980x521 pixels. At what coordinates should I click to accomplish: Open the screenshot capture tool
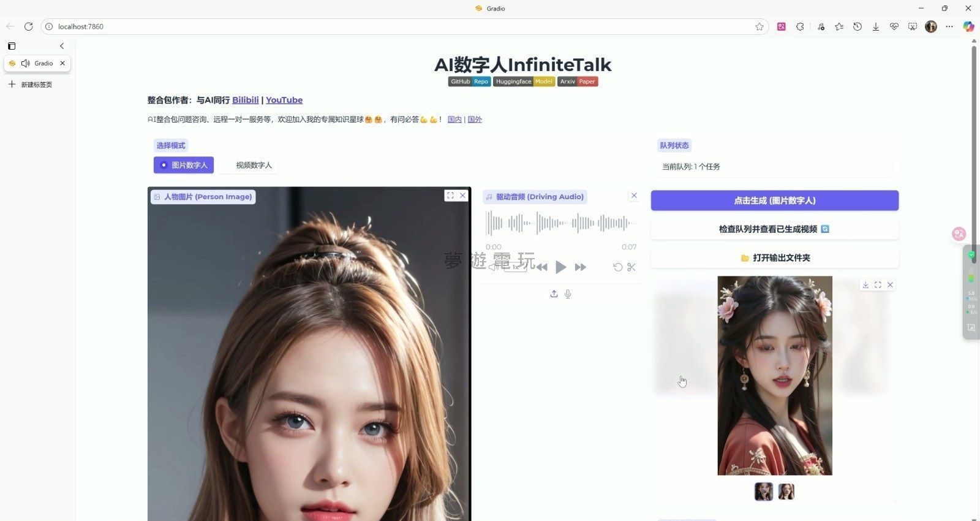tap(913, 26)
